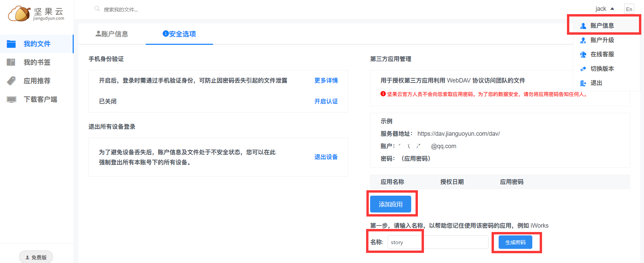The image size is (644, 263).
Task: Open My Files folder icon in sidebar
Action: (x=11, y=44)
